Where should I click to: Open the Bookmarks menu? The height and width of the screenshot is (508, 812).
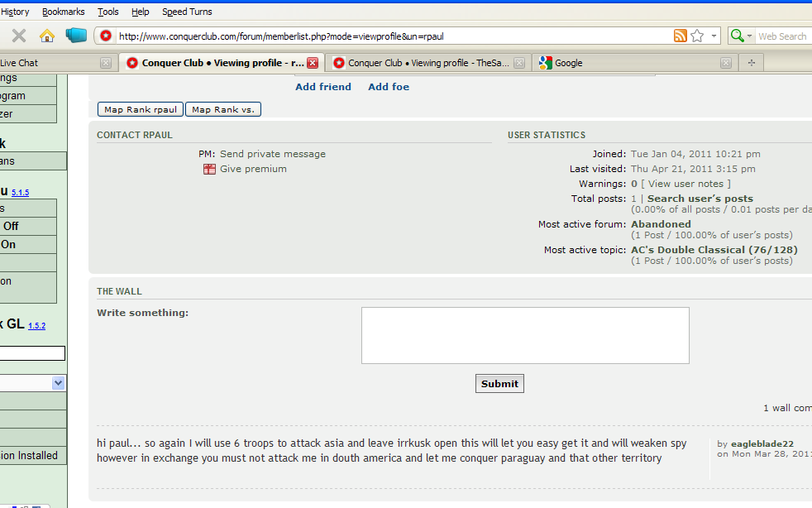point(64,12)
